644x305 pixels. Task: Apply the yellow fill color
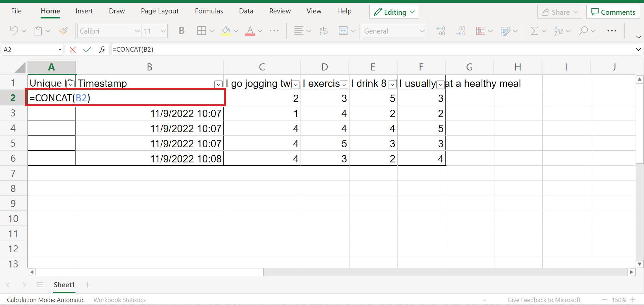click(x=226, y=31)
